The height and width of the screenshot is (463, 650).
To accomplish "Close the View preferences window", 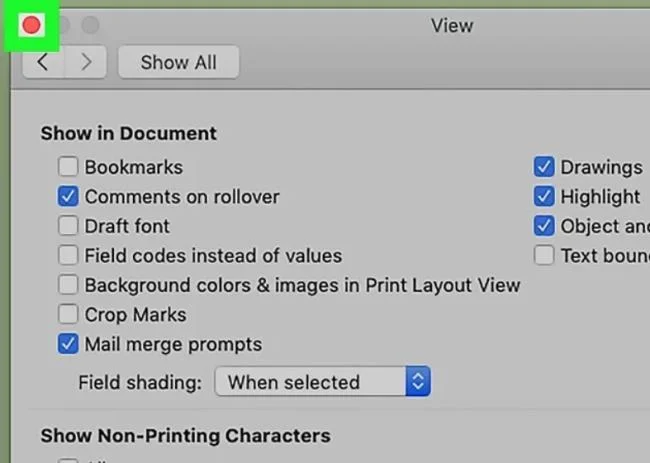I will 32,25.
